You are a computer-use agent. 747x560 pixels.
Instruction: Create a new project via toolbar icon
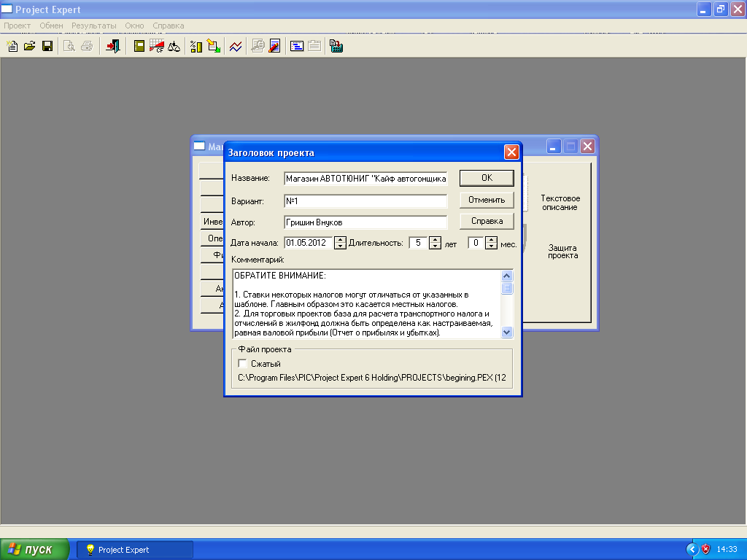pos(12,46)
